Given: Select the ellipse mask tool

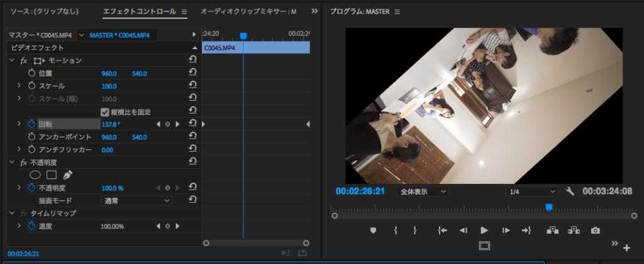Looking at the screenshot, I should pos(36,175).
